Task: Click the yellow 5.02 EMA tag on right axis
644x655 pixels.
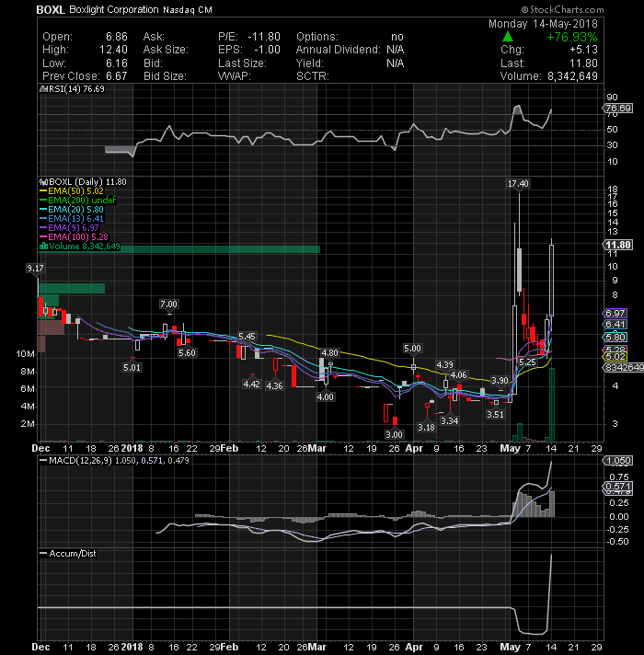Action: tap(615, 357)
